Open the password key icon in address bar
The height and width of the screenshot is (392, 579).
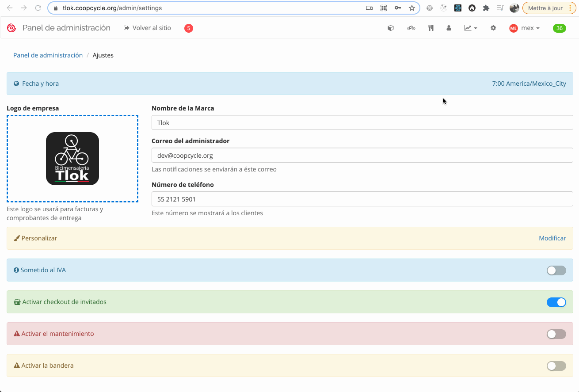click(x=398, y=8)
